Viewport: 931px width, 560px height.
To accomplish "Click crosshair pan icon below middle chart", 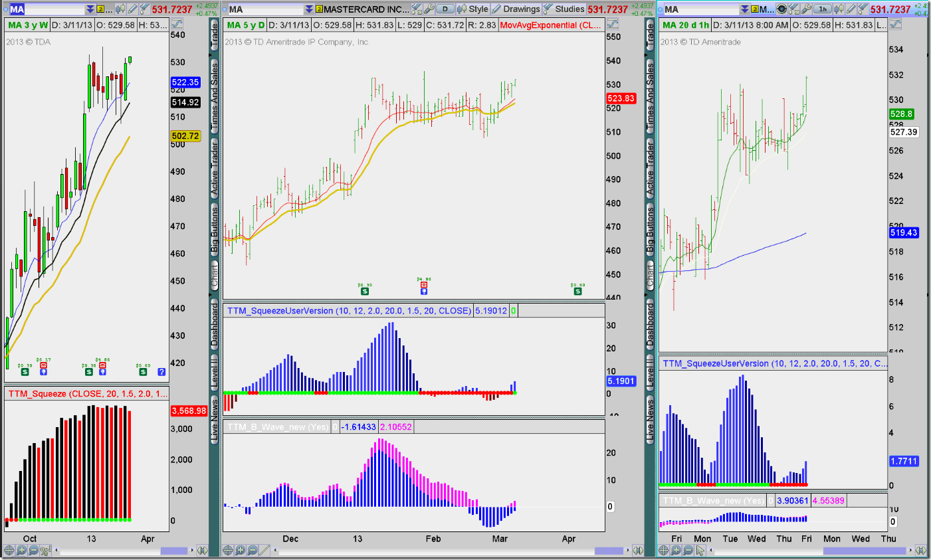I will click(228, 551).
